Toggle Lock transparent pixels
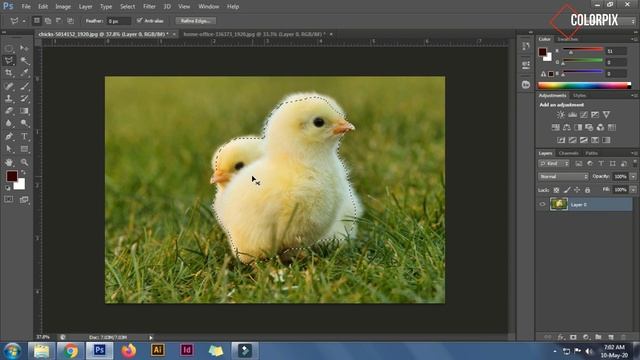 556,190
